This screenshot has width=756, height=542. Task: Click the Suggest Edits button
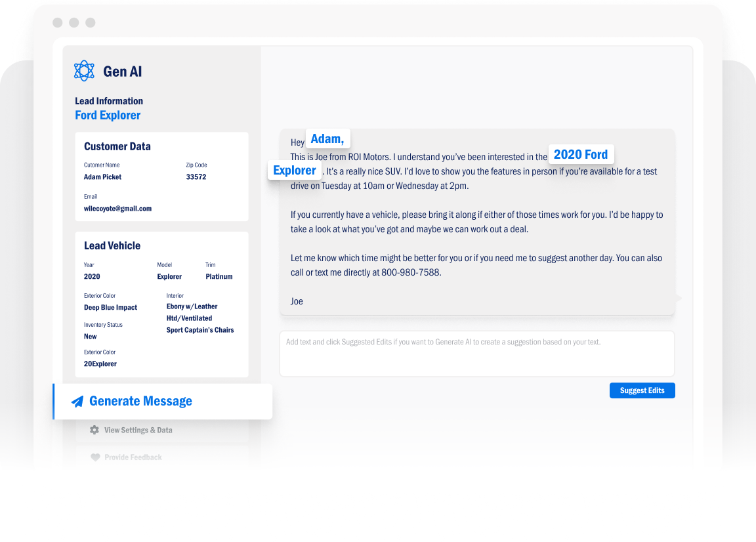click(x=642, y=390)
